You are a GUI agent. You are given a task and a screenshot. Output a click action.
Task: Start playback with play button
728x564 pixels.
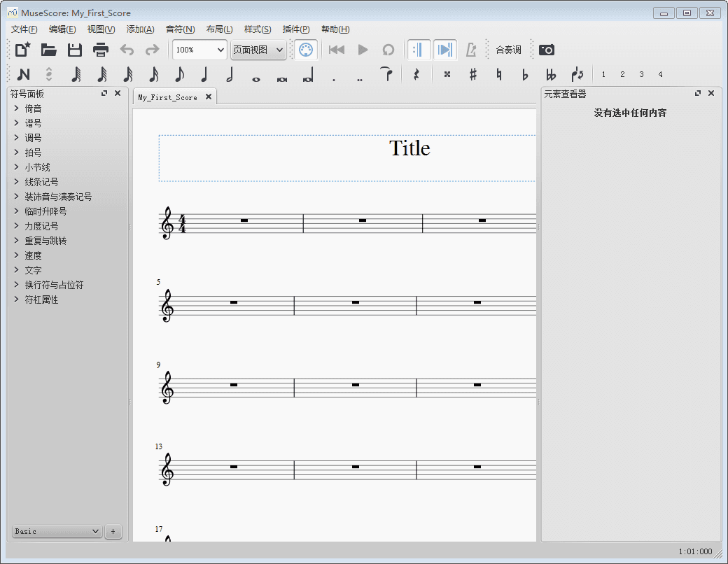click(x=363, y=50)
